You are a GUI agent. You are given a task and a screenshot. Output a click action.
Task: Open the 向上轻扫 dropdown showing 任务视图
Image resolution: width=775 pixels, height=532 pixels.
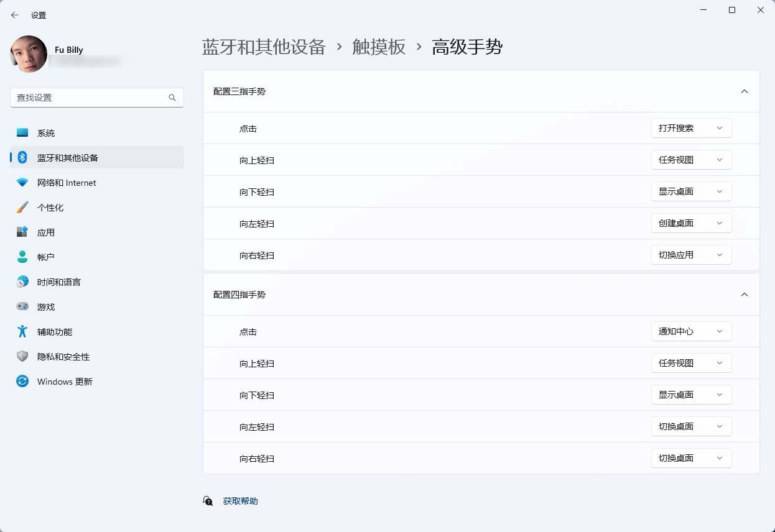(x=691, y=160)
